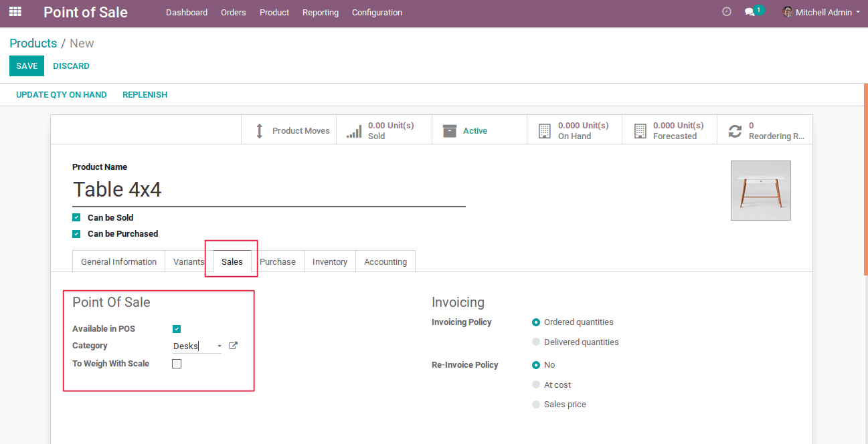This screenshot has height=444, width=868.
Task: Select Ordered quantities invoicing policy
Action: [x=536, y=322]
